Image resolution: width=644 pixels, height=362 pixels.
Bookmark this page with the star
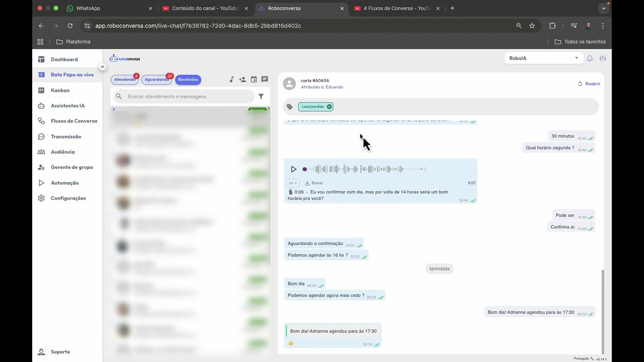click(x=532, y=26)
